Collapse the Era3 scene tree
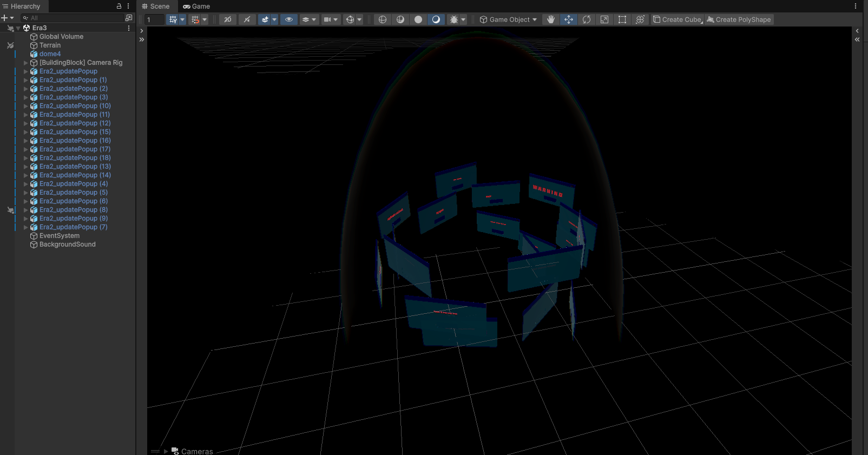The height and width of the screenshot is (455, 868). point(18,28)
